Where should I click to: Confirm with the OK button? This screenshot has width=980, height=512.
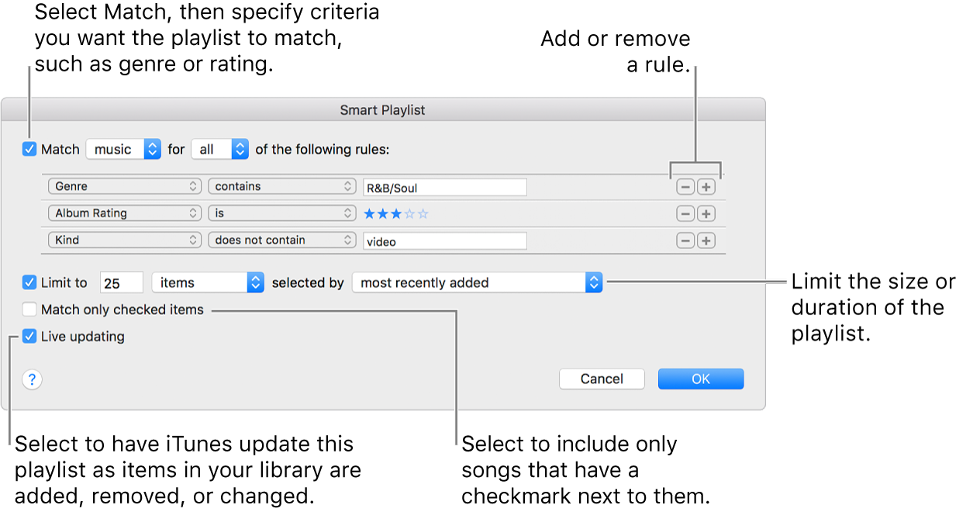(701, 379)
